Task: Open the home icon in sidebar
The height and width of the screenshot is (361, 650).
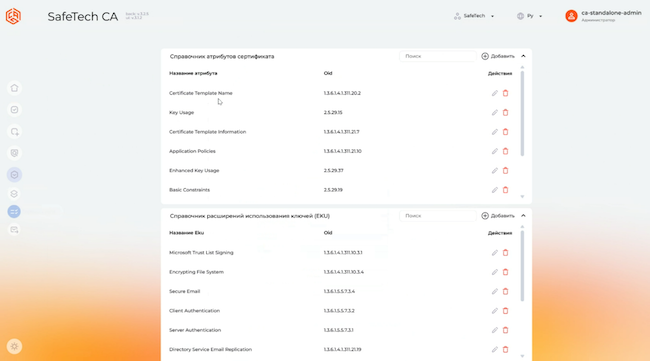Action: tap(15, 88)
